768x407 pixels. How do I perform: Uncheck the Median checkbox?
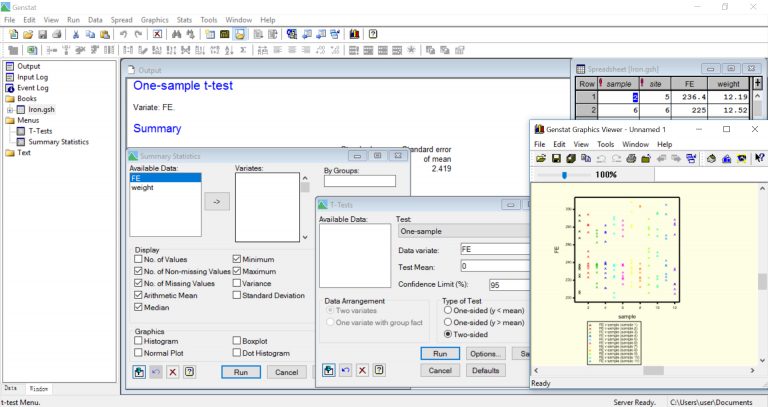138,307
